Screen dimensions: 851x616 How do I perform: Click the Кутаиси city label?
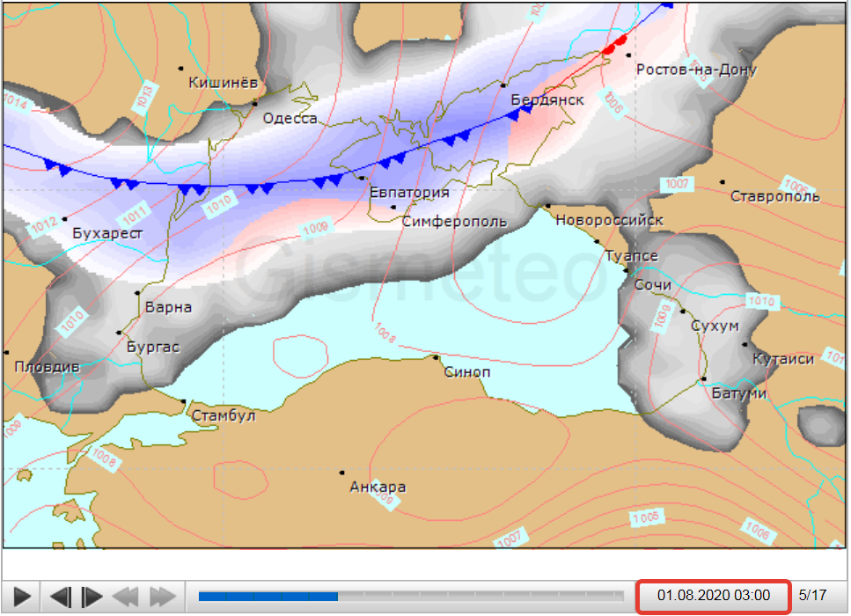click(x=783, y=359)
